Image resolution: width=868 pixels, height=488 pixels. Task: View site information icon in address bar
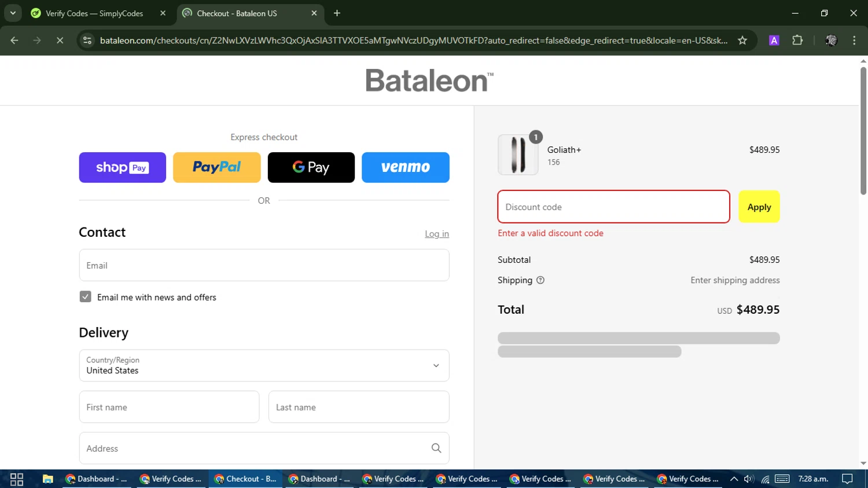[87, 41]
